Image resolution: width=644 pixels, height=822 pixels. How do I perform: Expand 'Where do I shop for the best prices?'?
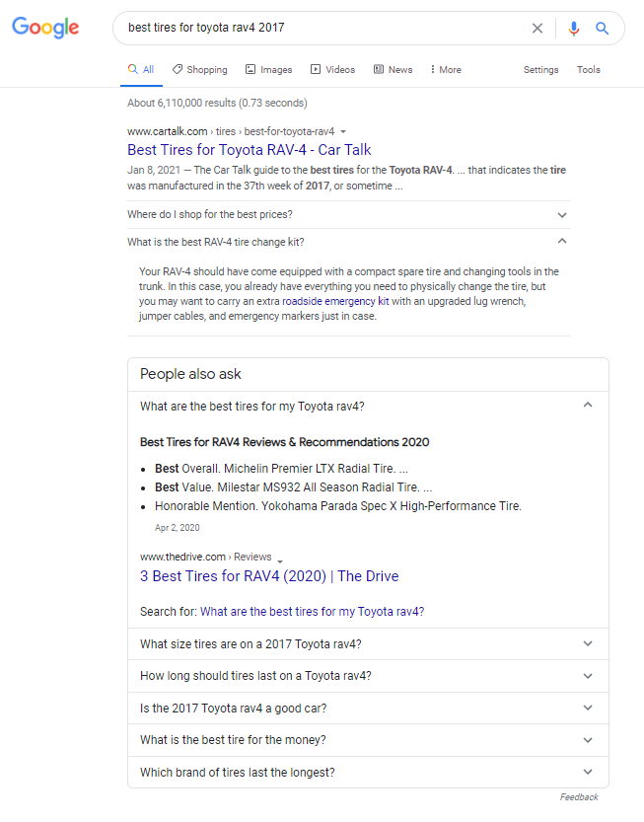click(x=348, y=214)
